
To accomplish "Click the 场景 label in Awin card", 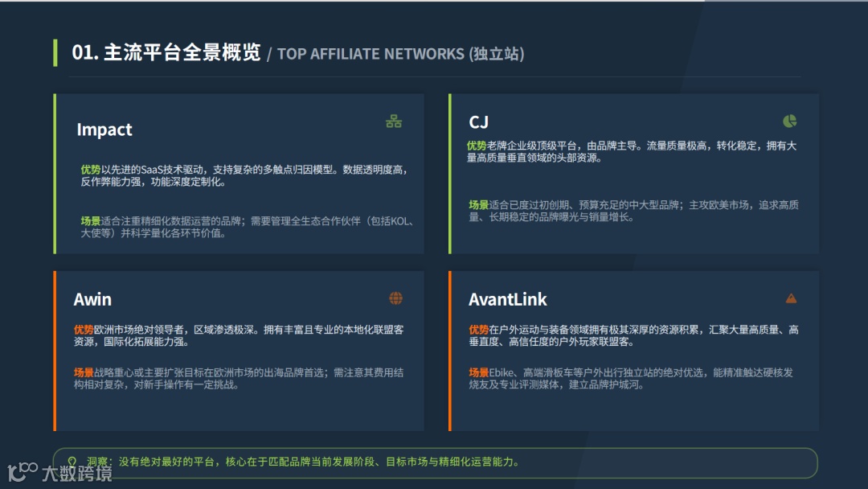I will point(84,372).
